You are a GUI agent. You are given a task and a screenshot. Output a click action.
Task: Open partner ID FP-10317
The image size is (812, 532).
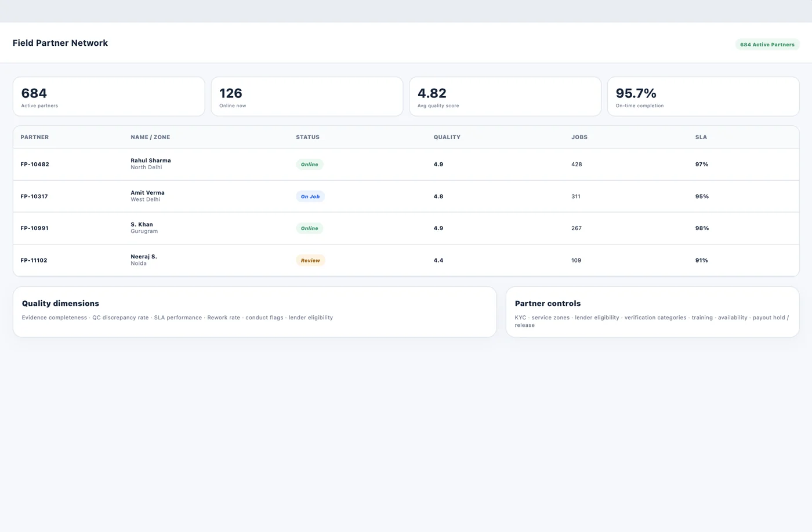tap(34, 196)
